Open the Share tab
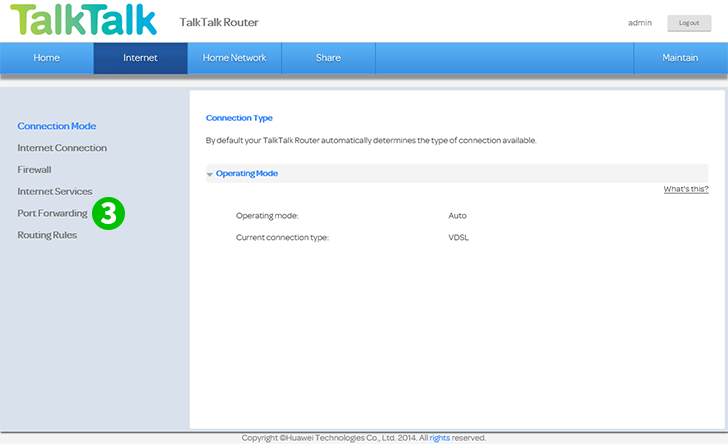The image size is (728, 444). (328, 58)
